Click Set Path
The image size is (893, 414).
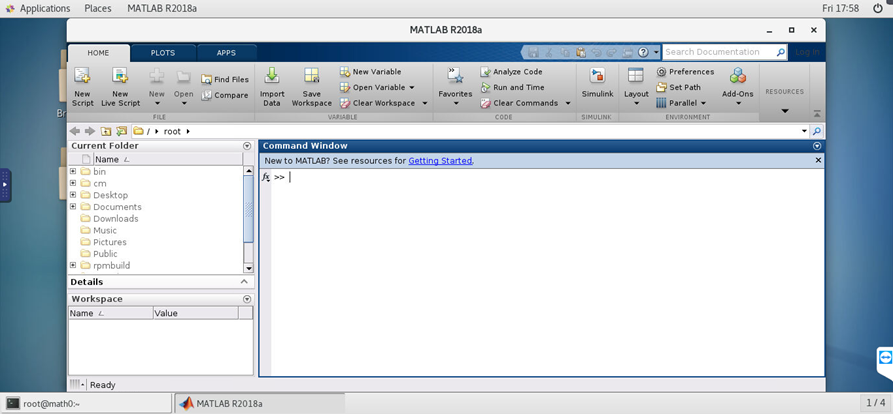pos(678,87)
